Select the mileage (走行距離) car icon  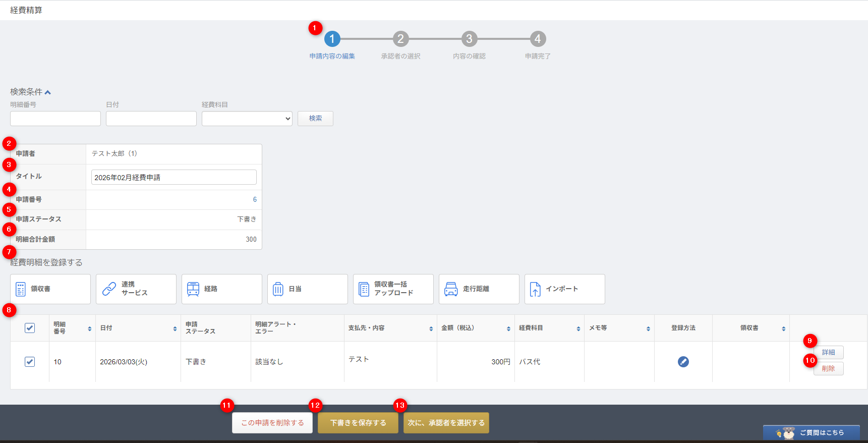point(451,289)
